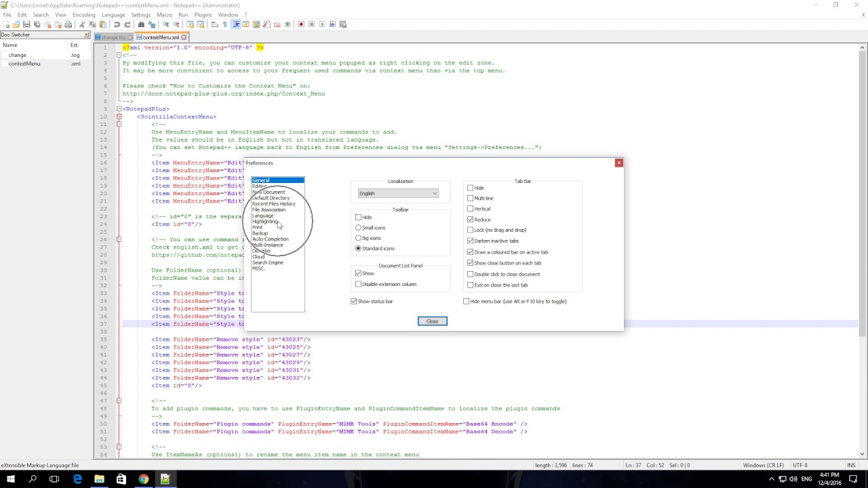This screenshot has width=868, height=488.
Task: Toggle the Word Wrap toolbar icon
Action: coord(215,24)
